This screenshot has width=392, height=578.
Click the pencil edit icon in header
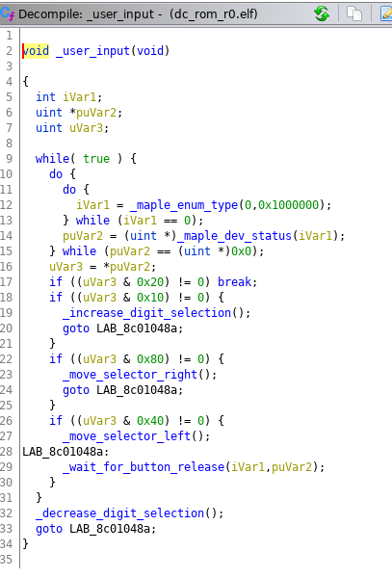(387, 14)
